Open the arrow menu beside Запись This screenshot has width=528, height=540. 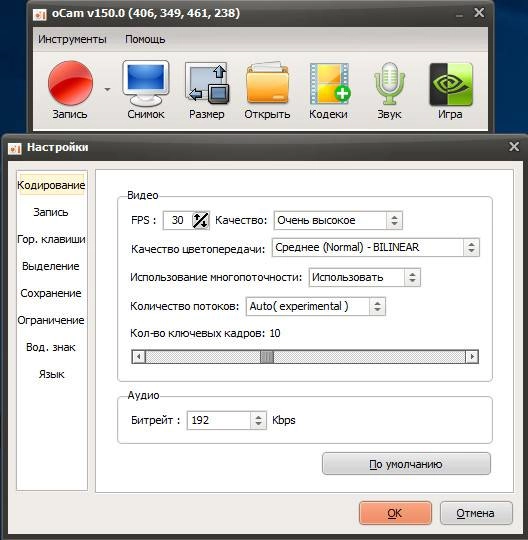click(x=107, y=90)
